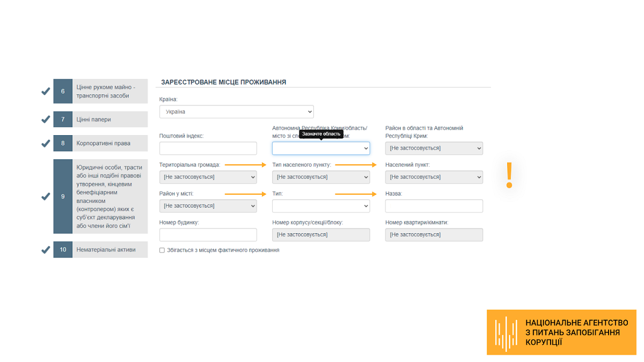Open the Країна dropdown showing Україна
Image resolution: width=644 pixels, height=362 pixels.
(236, 112)
